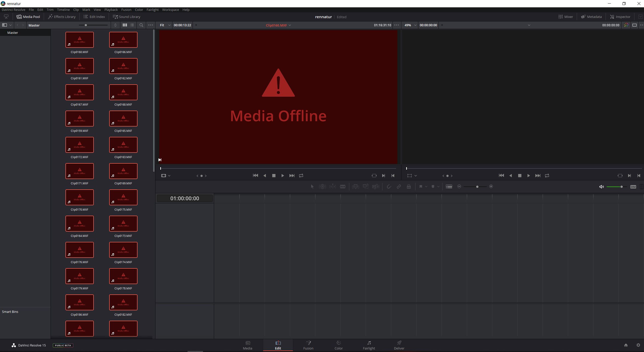Open the Playback menu
644x352 pixels.
tap(111, 10)
